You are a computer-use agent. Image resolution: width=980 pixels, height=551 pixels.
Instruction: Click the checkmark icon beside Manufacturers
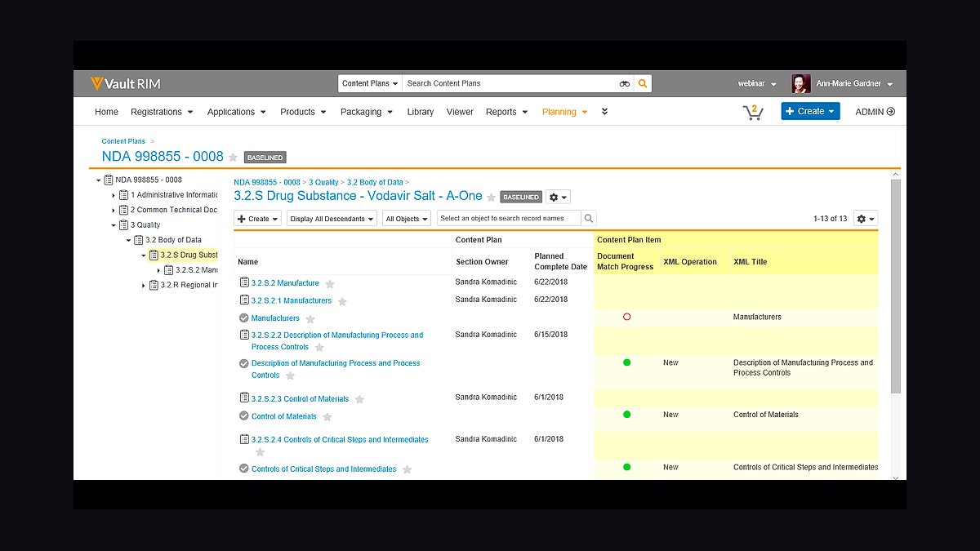click(x=243, y=318)
